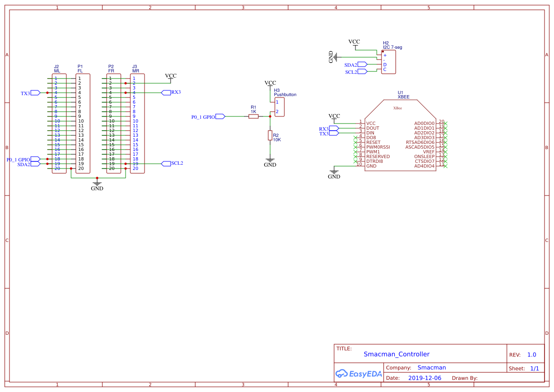Screen dimensions: 554x392
Task: Click the "H3 Pushbutton" designator label
Action: click(x=285, y=92)
